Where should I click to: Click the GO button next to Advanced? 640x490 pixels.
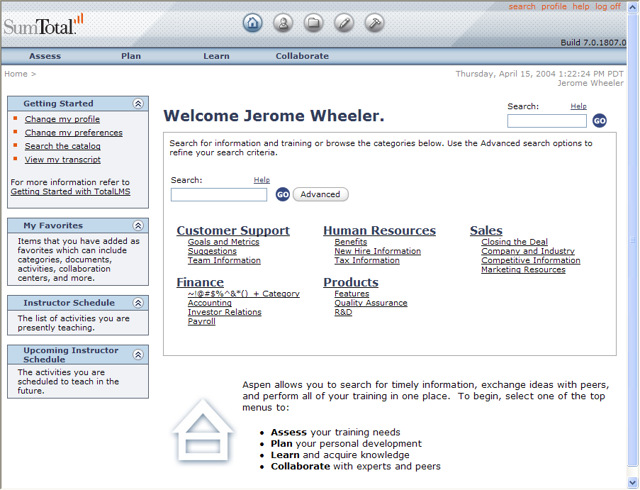click(x=282, y=194)
